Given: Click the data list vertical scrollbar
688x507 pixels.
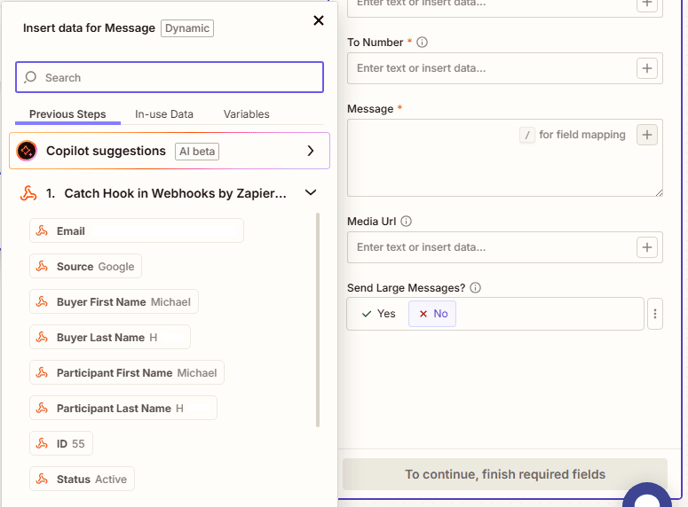Looking at the screenshot, I should (318, 320).
